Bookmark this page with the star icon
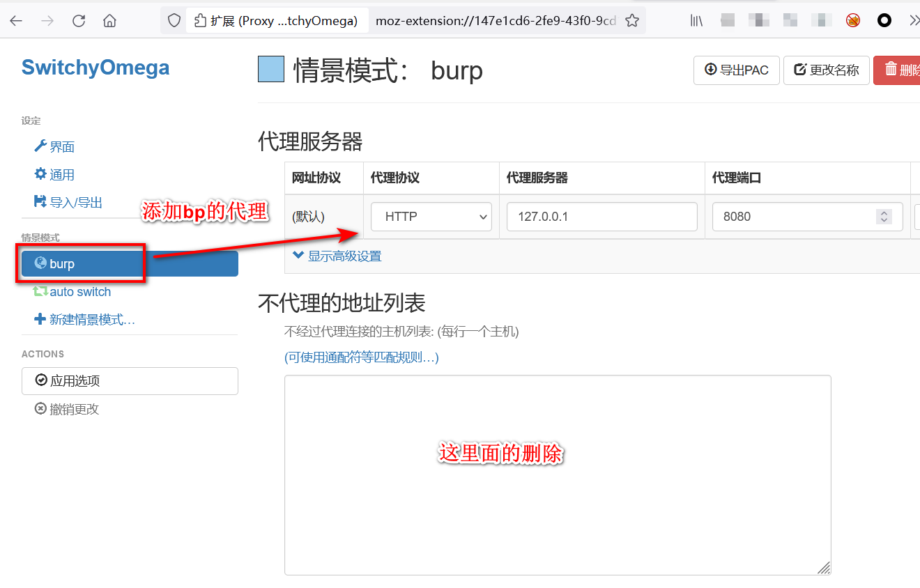920x588 pixels. pos(632,21)
